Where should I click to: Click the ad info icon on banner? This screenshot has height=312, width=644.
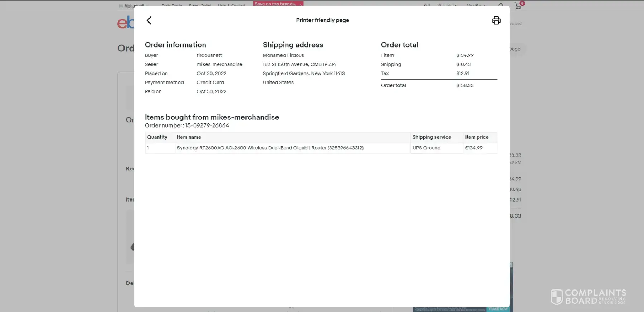click(511, 265)
